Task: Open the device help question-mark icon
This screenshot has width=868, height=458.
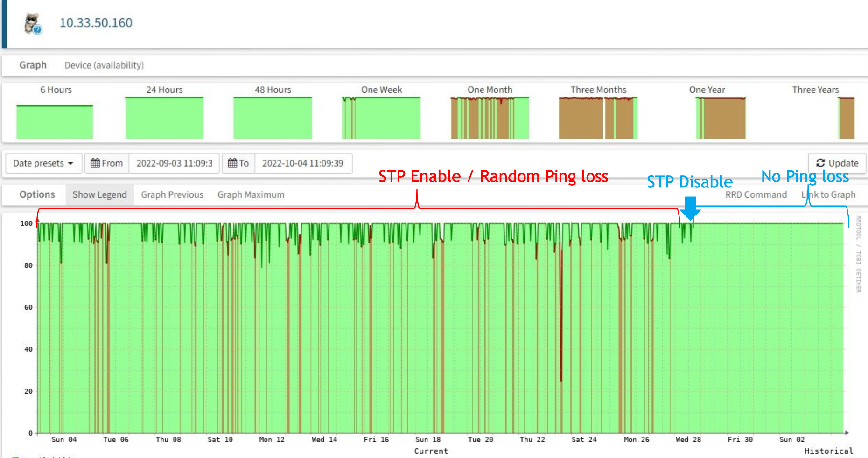Action: pos(37,29)
